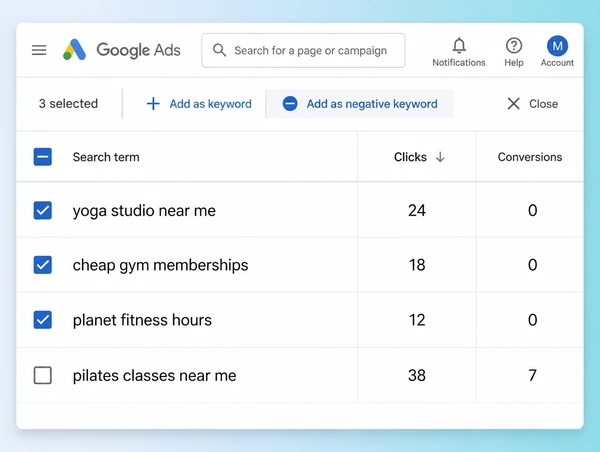Image resolution: width=600 pixels, height=452 pixels.
Task: Click the Account label text
Action: point(557,62)
